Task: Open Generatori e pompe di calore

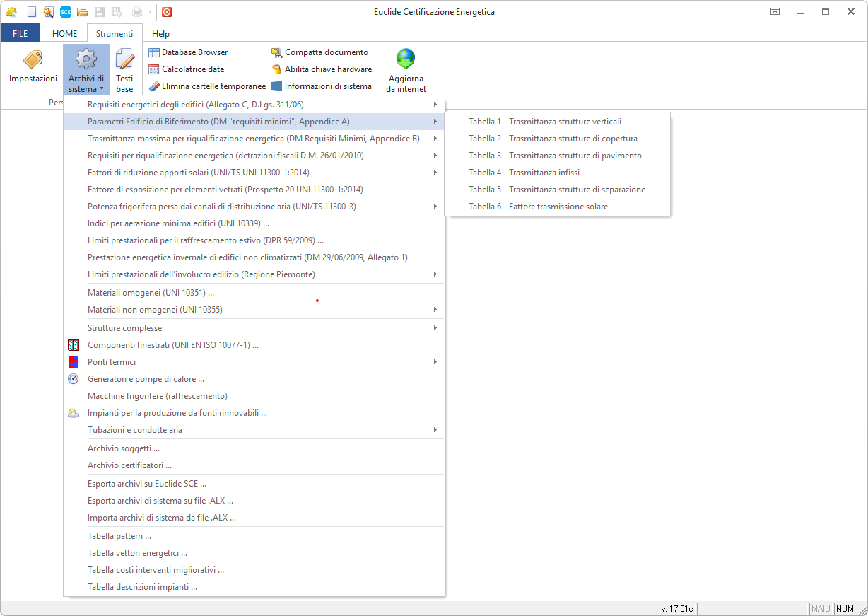Action: click(x=146, y=379)
